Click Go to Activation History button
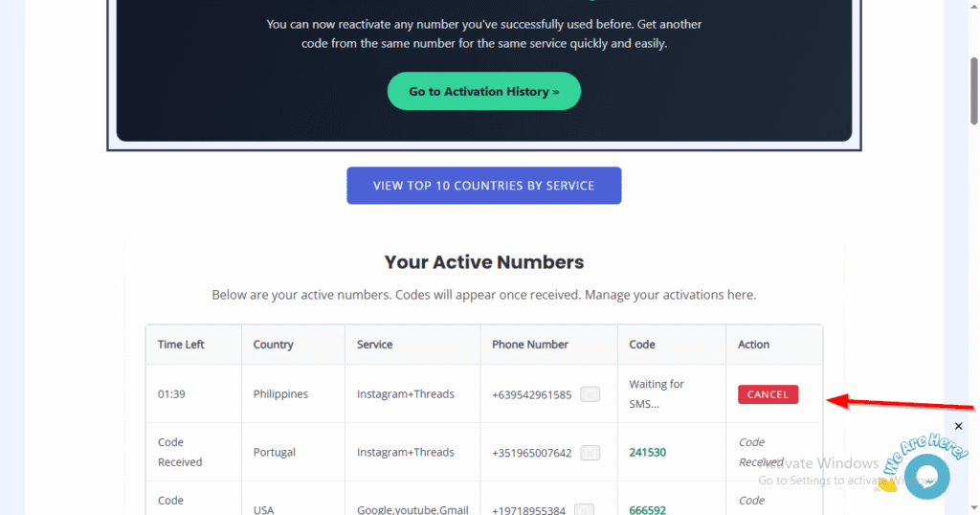 [483, 92]
